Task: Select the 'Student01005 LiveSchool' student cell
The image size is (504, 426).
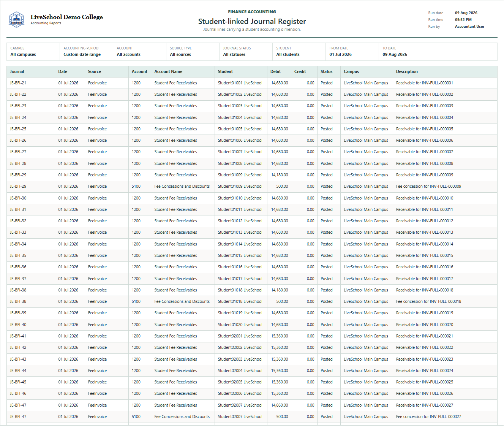Action: click(x=240, y=129)
